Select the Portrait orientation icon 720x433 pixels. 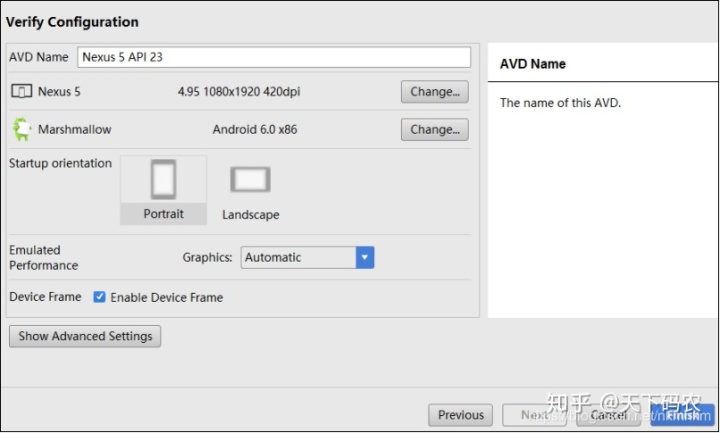pos(163,179)
